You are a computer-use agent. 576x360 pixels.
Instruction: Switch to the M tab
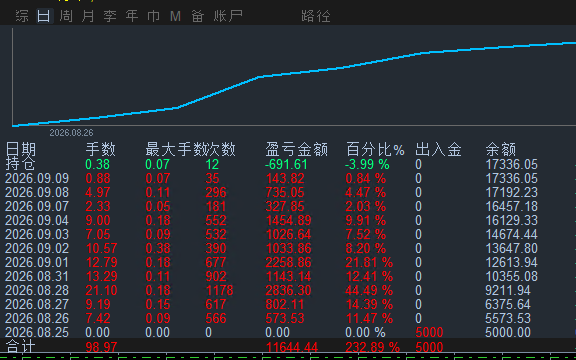coord(175,16)
